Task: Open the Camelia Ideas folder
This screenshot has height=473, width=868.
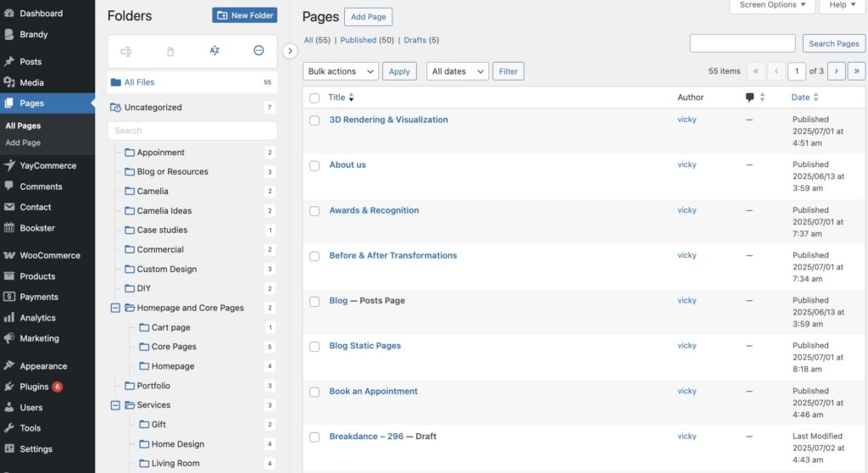Action: pyautogui.click(x=164, y=210)
